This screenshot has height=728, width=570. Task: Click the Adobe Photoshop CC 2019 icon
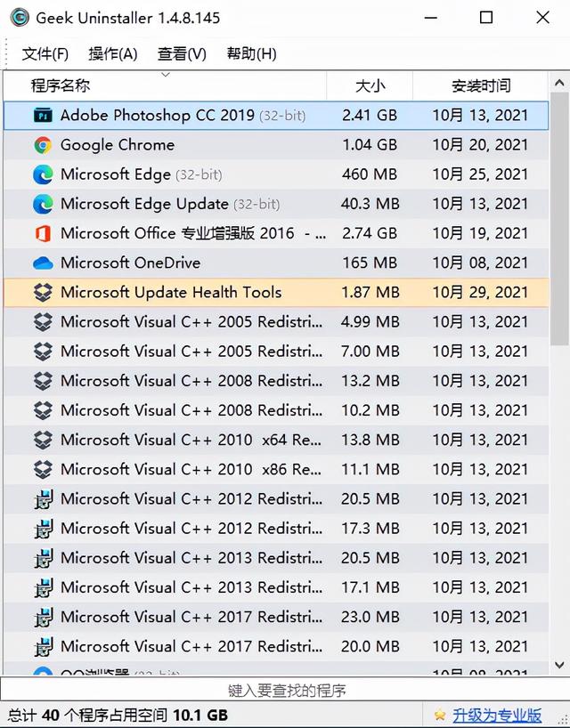tap(43, 115)
